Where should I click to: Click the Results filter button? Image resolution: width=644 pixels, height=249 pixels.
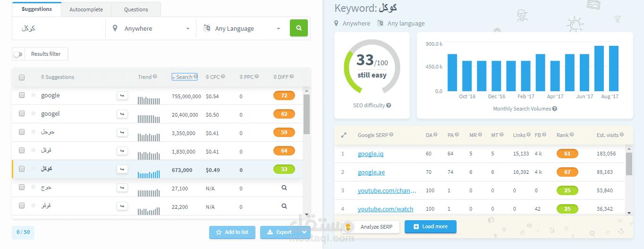[46, 54]
